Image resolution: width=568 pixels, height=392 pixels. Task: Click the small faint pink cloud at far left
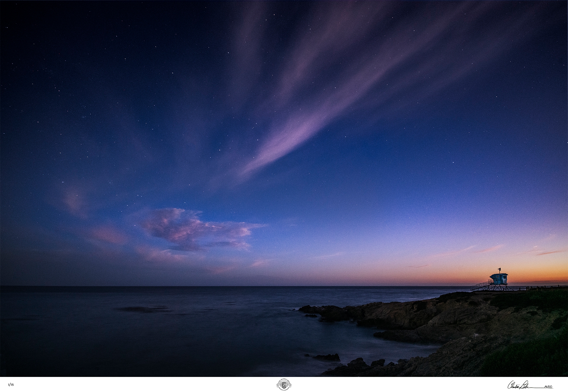pyautogui.click(x=74, y=201)
